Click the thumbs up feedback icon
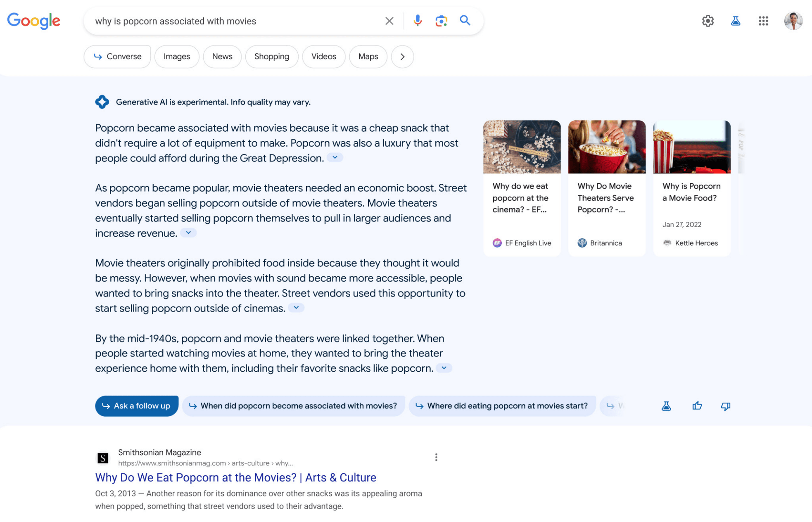 pyautogui.click(x=697, y=406)
